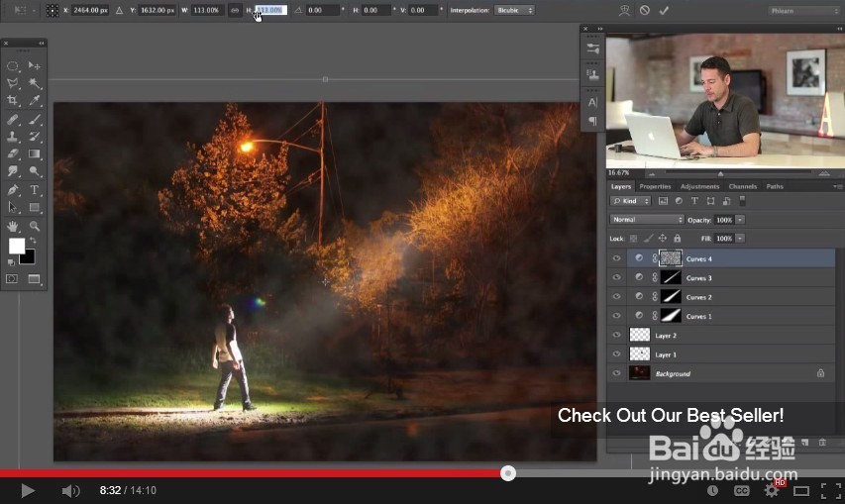
Task: Select the Smudge tool
Action: pyautogui.click(x=13, y=171)
